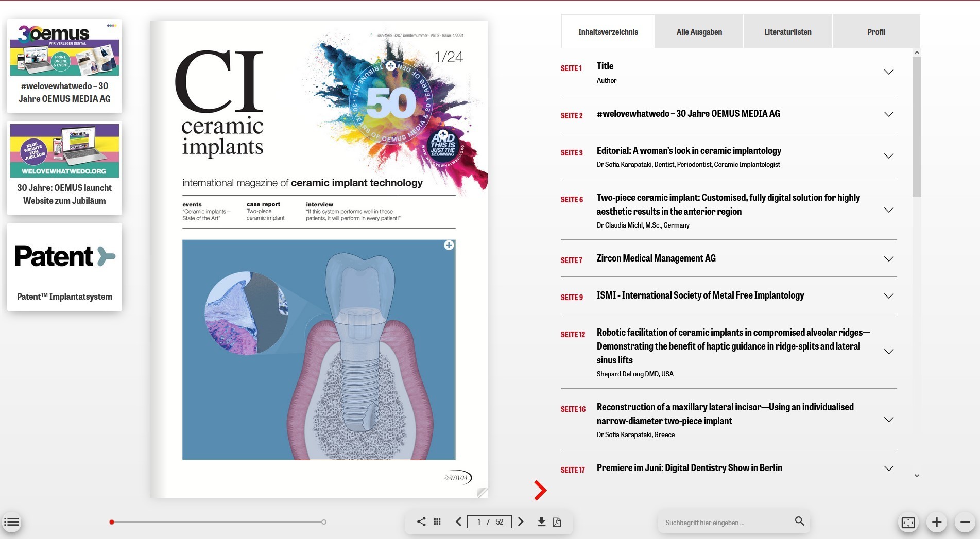Image resolution: width=980 pixels, height=539 pixels.
Task: Toggle the sidebar list menu icon
Action: [11, 523]
